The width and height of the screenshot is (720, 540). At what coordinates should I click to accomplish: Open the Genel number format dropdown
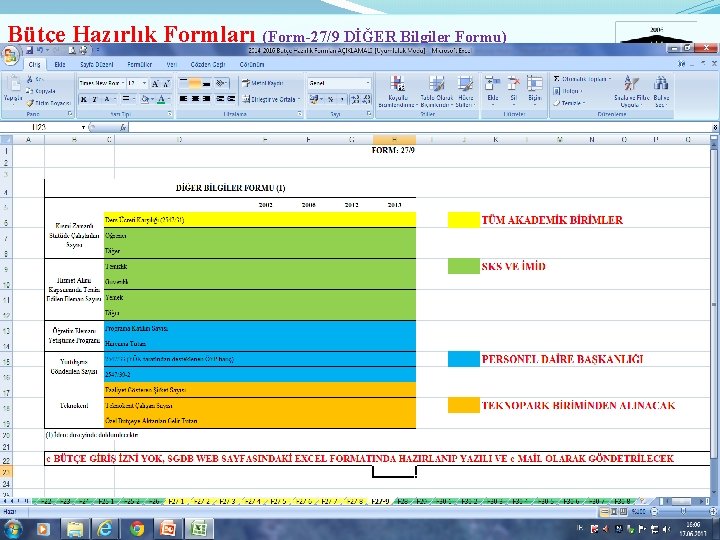[x=367, y=83]
